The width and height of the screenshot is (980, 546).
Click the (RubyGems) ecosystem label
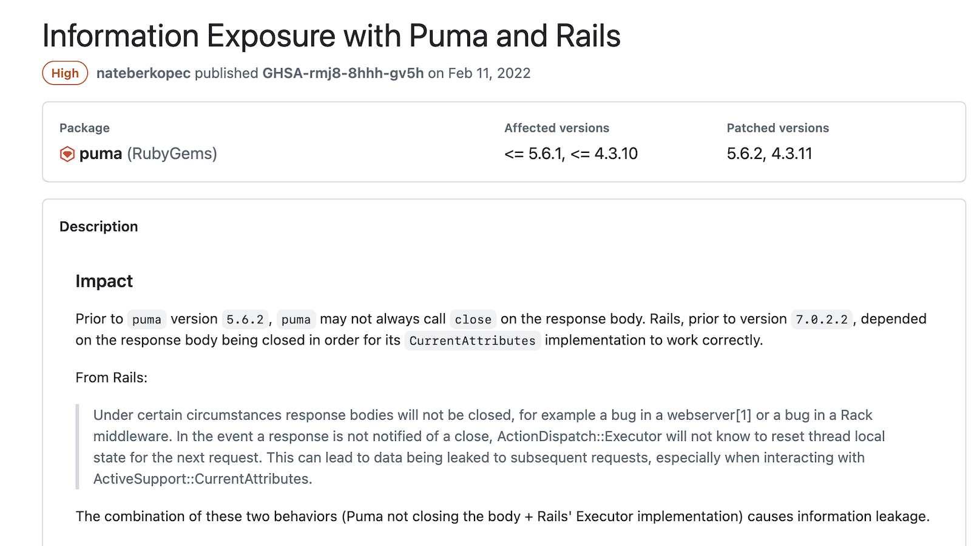172,153
